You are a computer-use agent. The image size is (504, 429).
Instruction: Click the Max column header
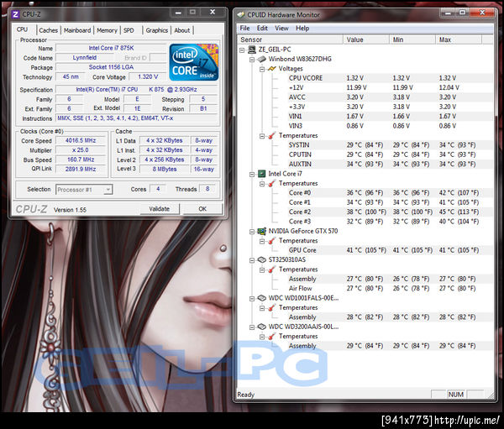(x=459, y=39)
